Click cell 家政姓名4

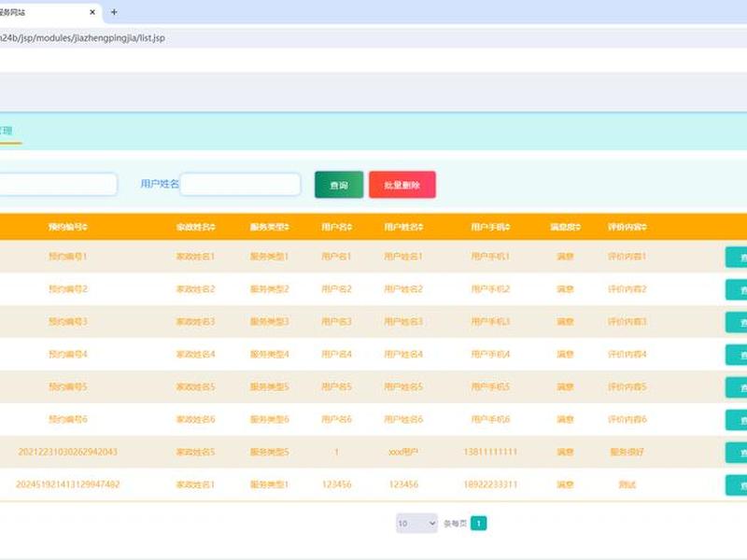click(x=196, y=355)
